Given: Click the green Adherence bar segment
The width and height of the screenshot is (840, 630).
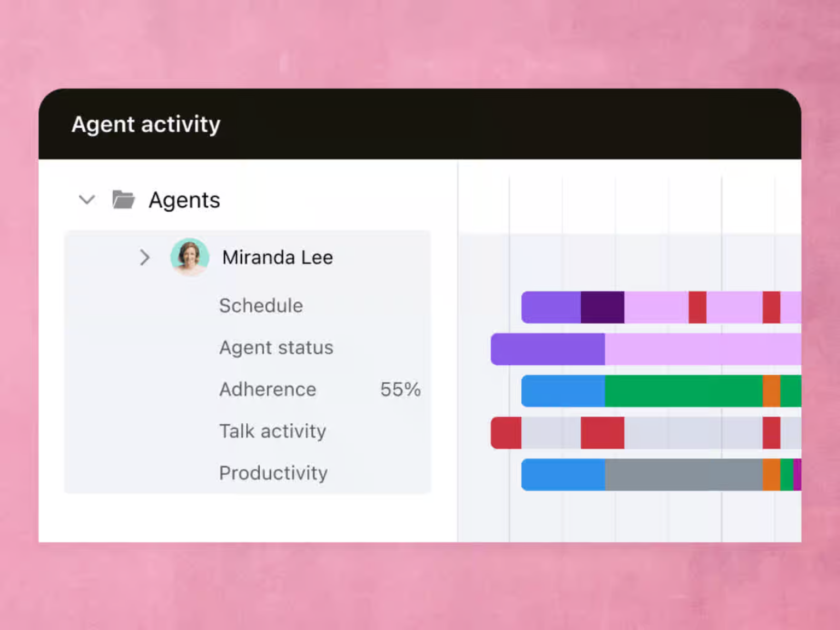Looking at the screenshot, I should coord(684,391).
